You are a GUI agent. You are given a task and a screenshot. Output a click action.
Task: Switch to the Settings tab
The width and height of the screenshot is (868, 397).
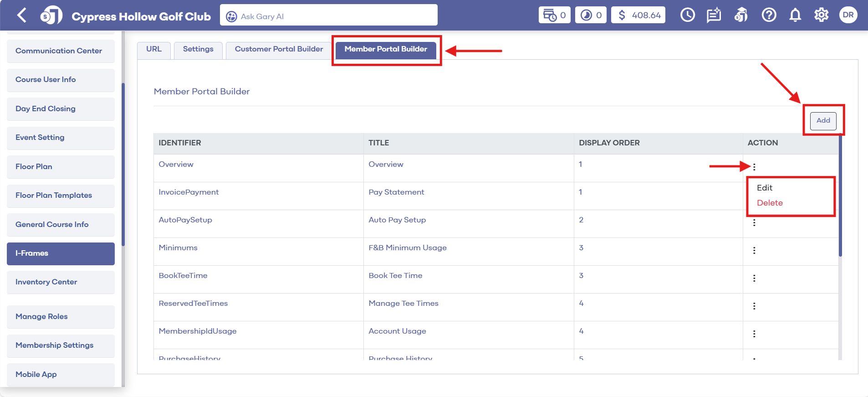click(198, 49)
